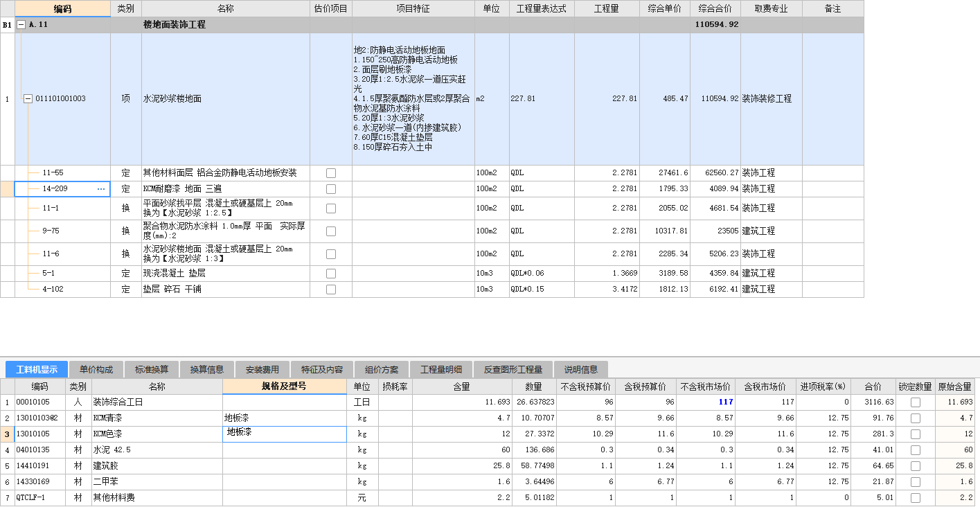Open the 反查图形工程量 tab
Viewport: 980px width, 507px height.
[513, 369]
